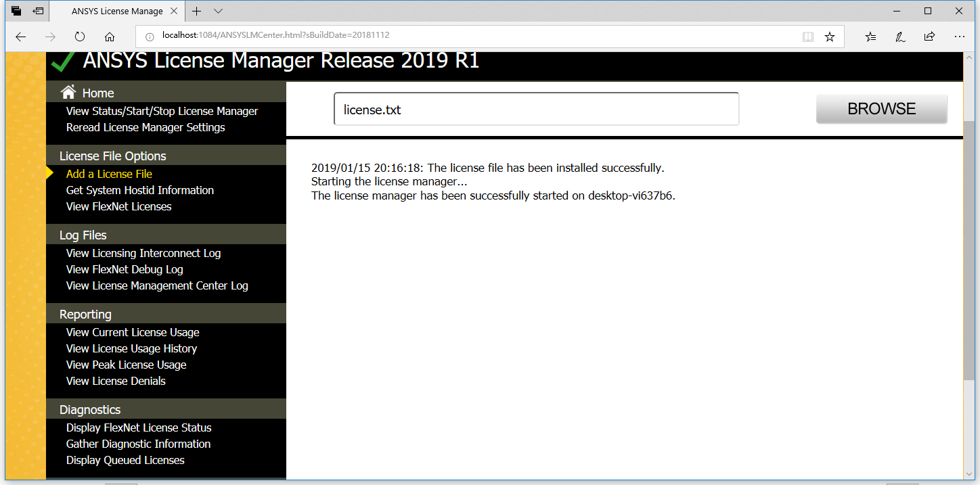The image size is (980, 485).
Task: Show tabs you've set aside icon
Action: [x=16, y=11]
